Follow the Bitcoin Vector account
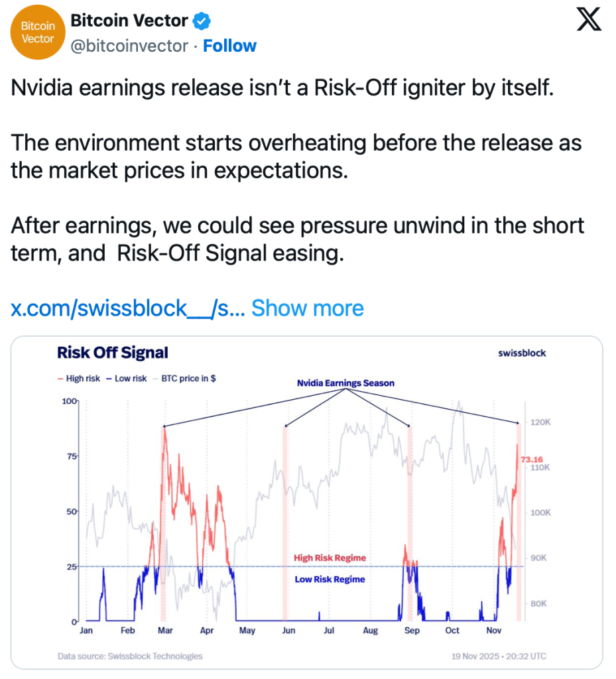Viewport: 616px width, 679px height. (229, 46)
